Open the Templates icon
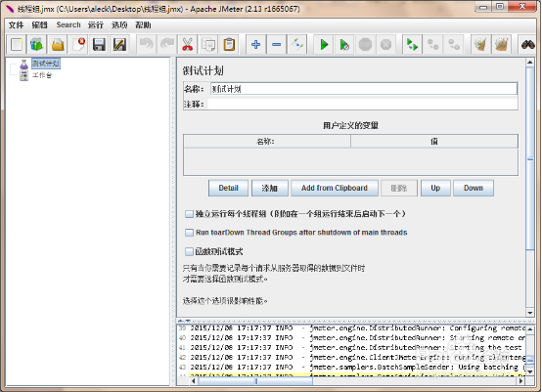Screen dimensions: 542x392 (36, 44)
